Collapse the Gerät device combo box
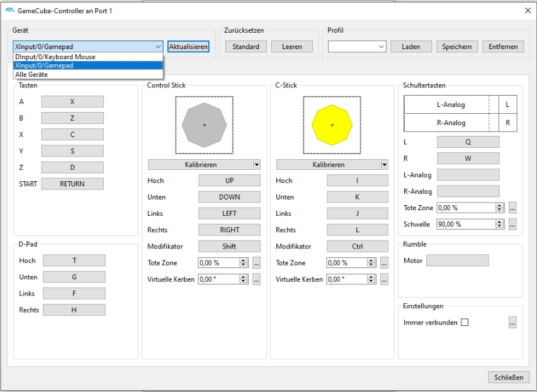 tap(88, 47)
